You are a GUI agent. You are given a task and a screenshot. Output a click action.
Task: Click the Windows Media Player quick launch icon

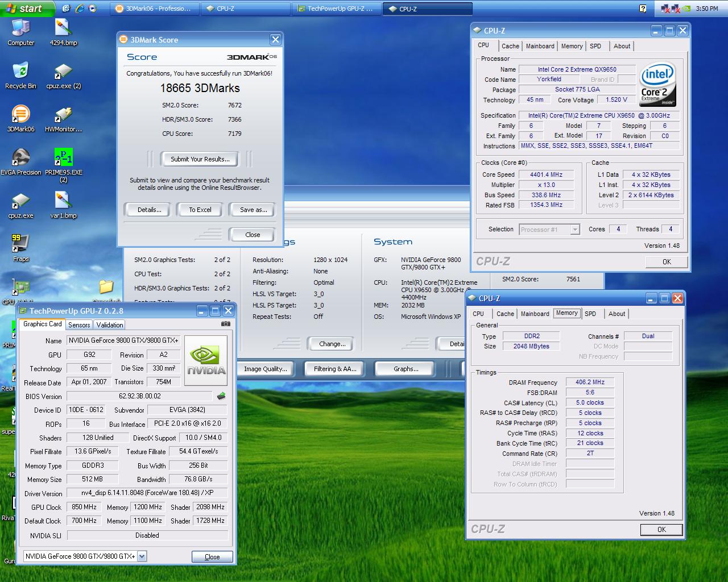coord(93,9)
